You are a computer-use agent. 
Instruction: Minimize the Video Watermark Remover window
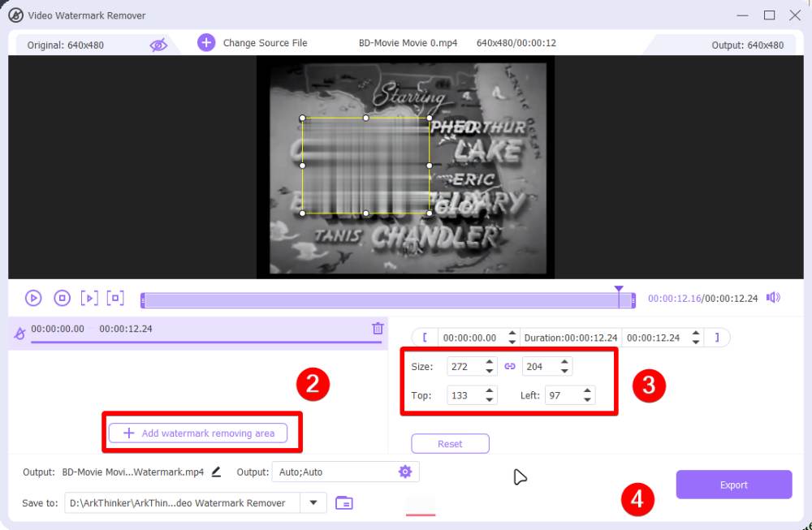(743, 15)
